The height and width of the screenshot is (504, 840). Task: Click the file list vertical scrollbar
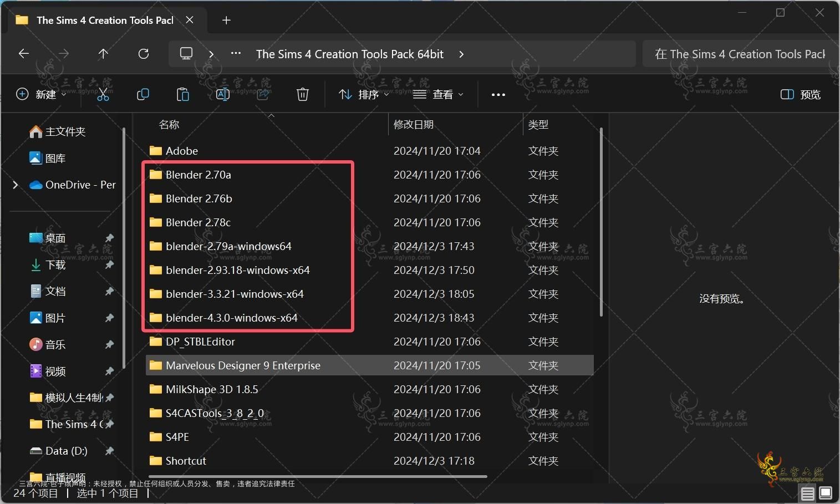coord(601,222)
